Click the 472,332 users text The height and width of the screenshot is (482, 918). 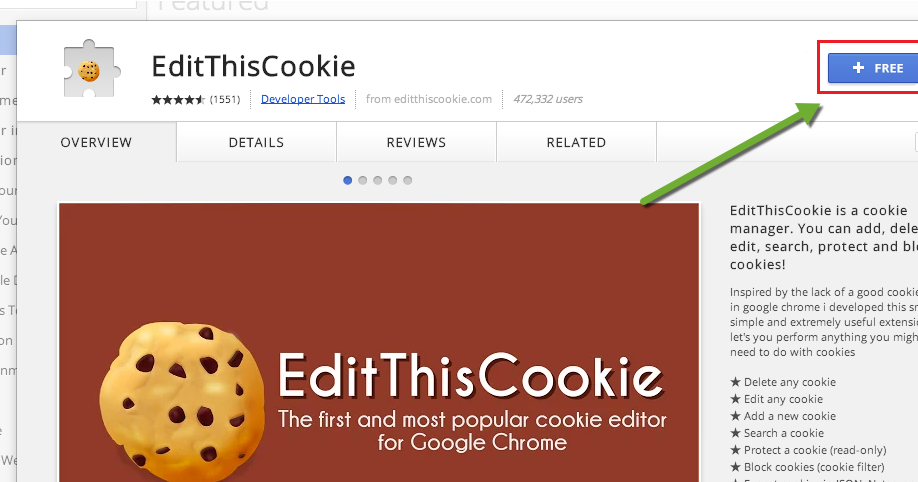click(x=548, y=99)
